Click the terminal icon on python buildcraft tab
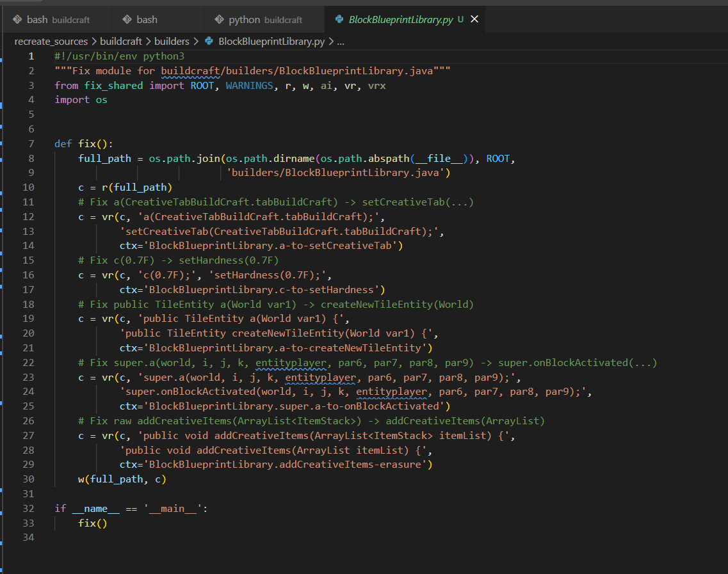Viewport: 728px width, 574px height. pos(219,19)
